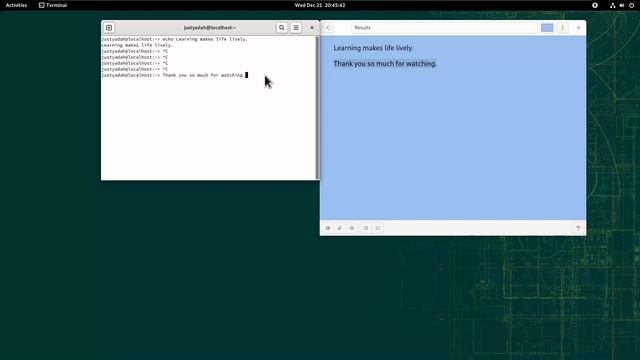Click the network status icon
Image resolution: width=640 pixels, height=360 pixels.
[x=613, y=5]
